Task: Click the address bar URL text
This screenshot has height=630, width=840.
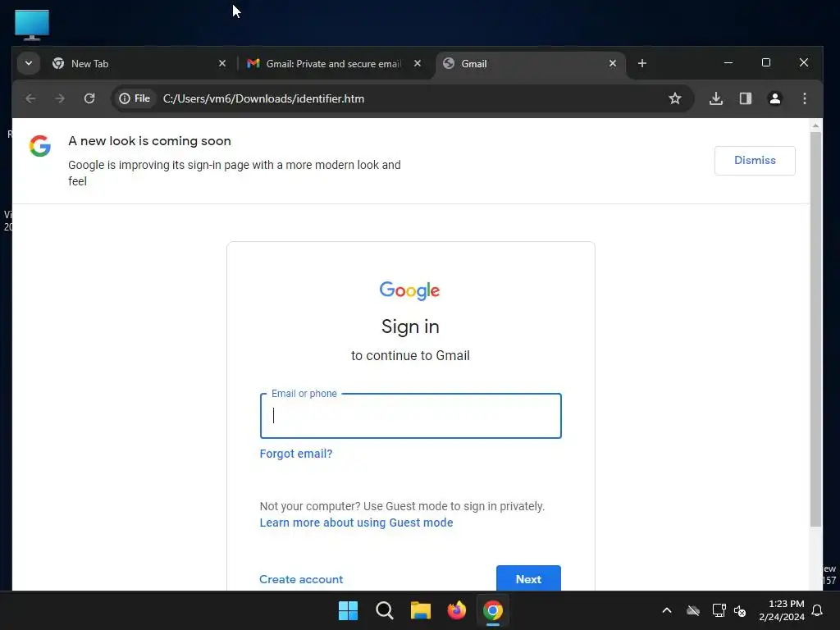Action: pyautogui.click(x=263, y=98)
